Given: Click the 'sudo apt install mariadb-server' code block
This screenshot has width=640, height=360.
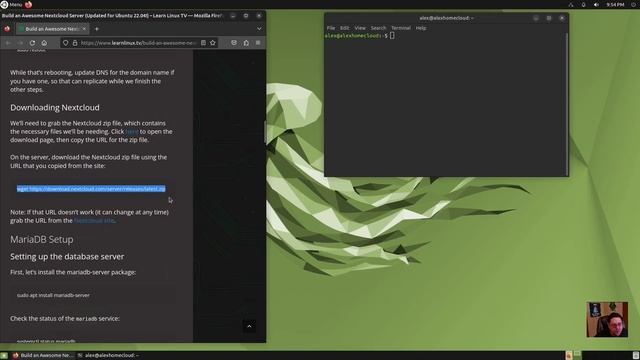Looking at the screenshot, I should tap(93, 295).
